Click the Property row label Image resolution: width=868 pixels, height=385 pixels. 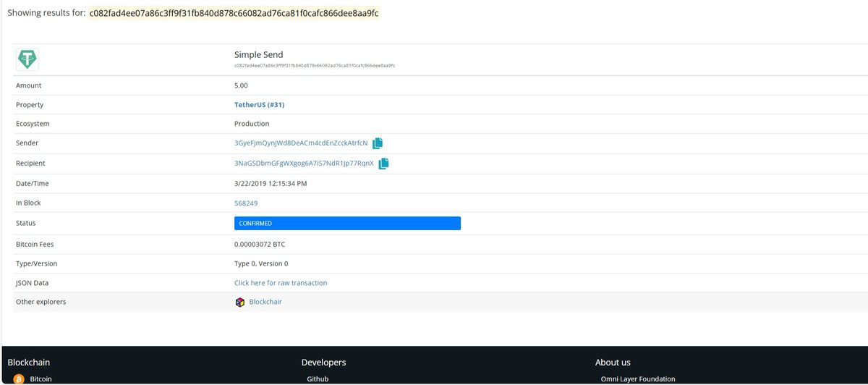pos(30,105)
